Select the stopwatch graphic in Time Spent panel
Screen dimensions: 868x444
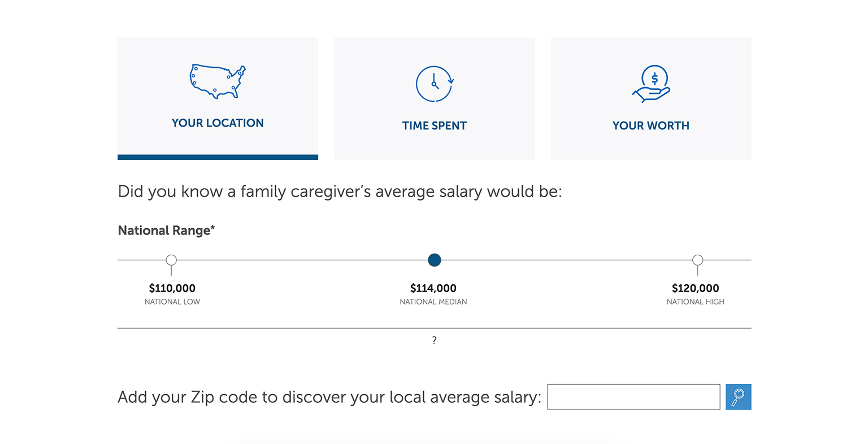tap(434, 84)
